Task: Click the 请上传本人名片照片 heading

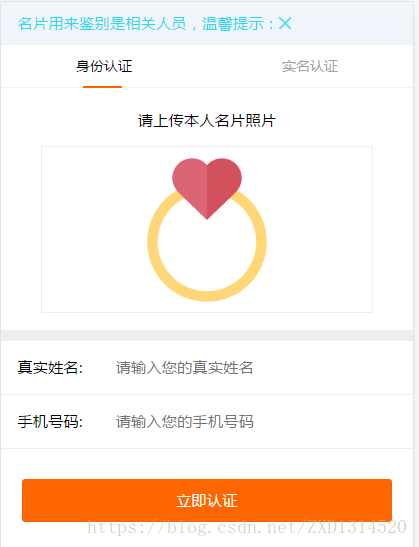Action: [x=207, y=121]
